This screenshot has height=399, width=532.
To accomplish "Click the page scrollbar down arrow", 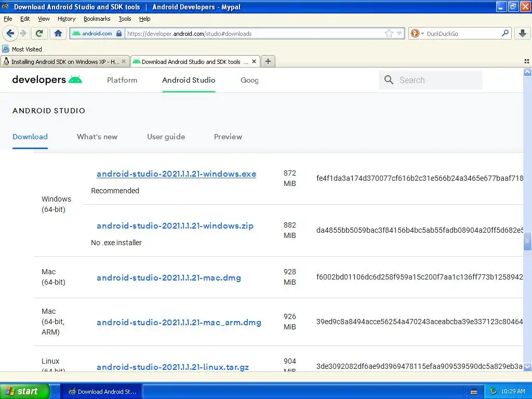I will (x=527, y=367).
